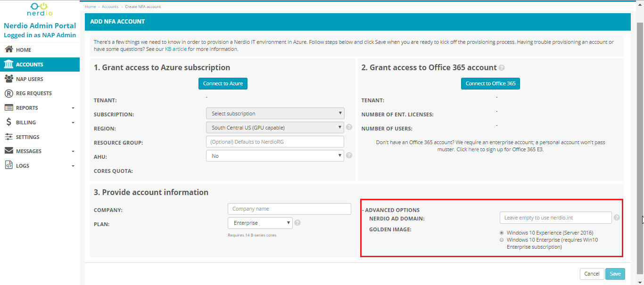Click Requires 14 B-series cores text
Image resolution: width=644 pixels, height=285 pixels.
click(252, 235)
